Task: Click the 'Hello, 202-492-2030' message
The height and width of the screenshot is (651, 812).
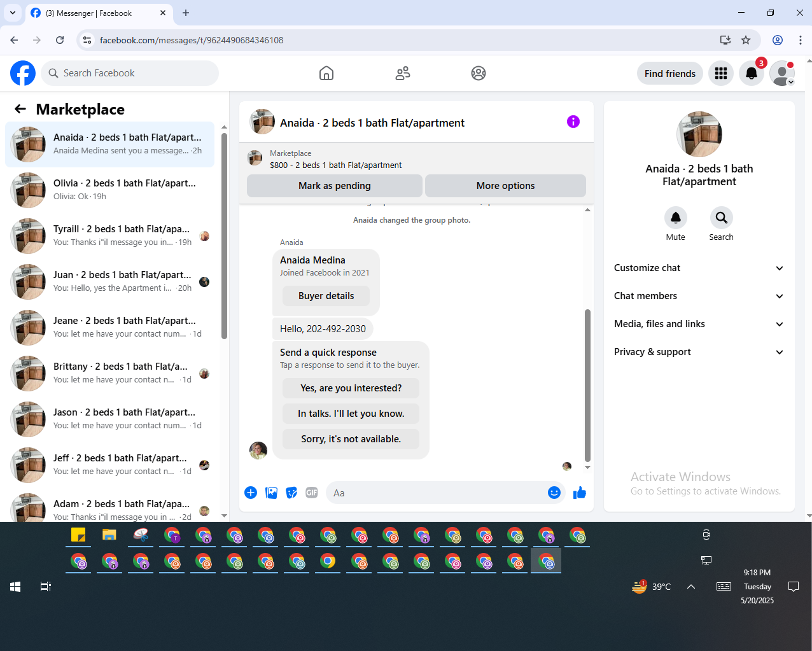Action: coord(323,329)
